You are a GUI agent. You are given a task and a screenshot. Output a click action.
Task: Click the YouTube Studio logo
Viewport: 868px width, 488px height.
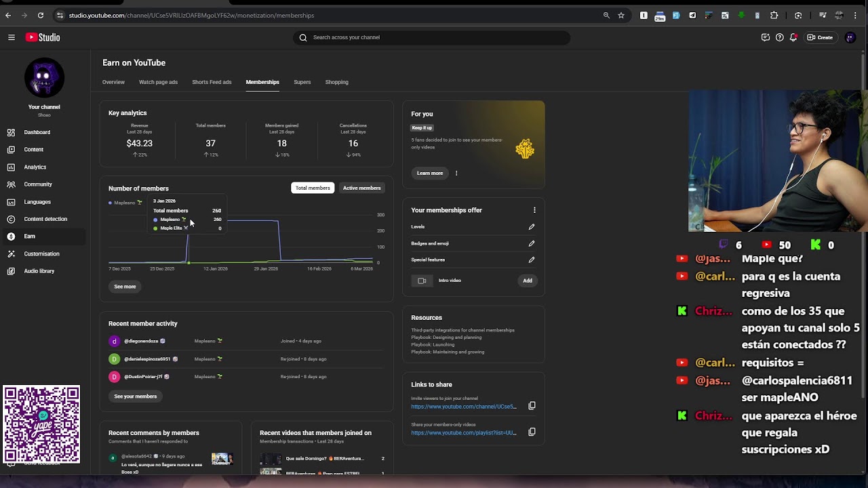tap(43, 37)
